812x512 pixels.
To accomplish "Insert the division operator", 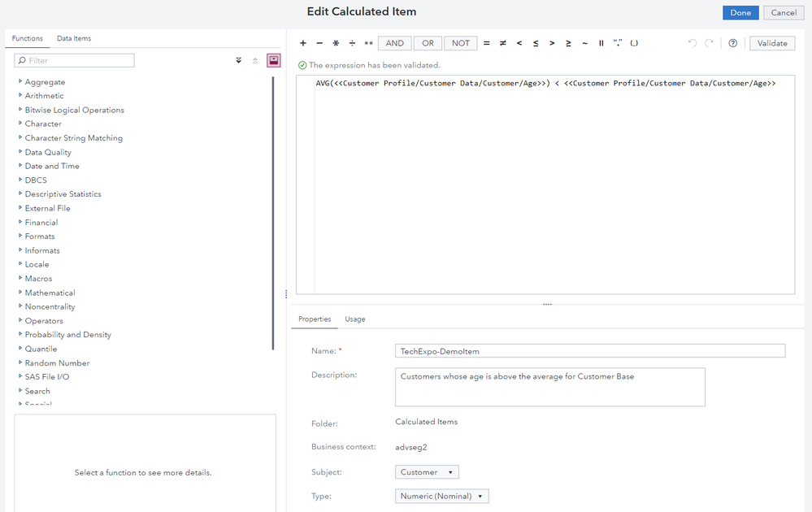I will click(352, 44).
